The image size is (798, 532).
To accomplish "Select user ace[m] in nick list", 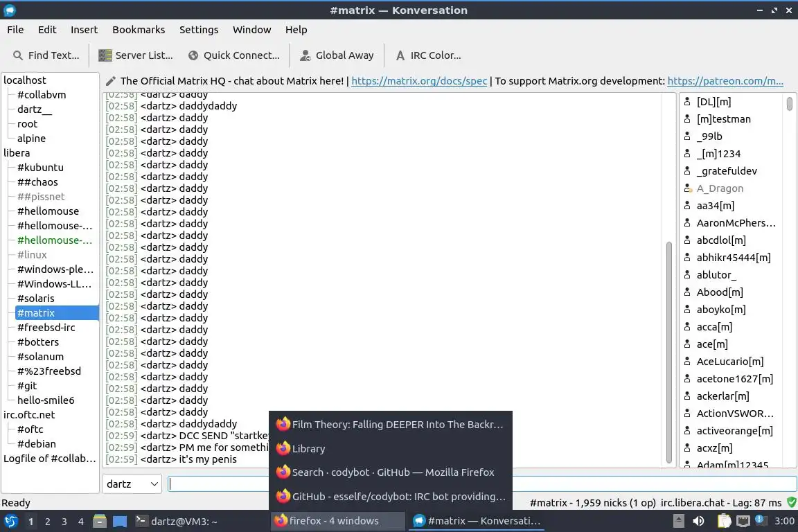I will pos(712,344).
